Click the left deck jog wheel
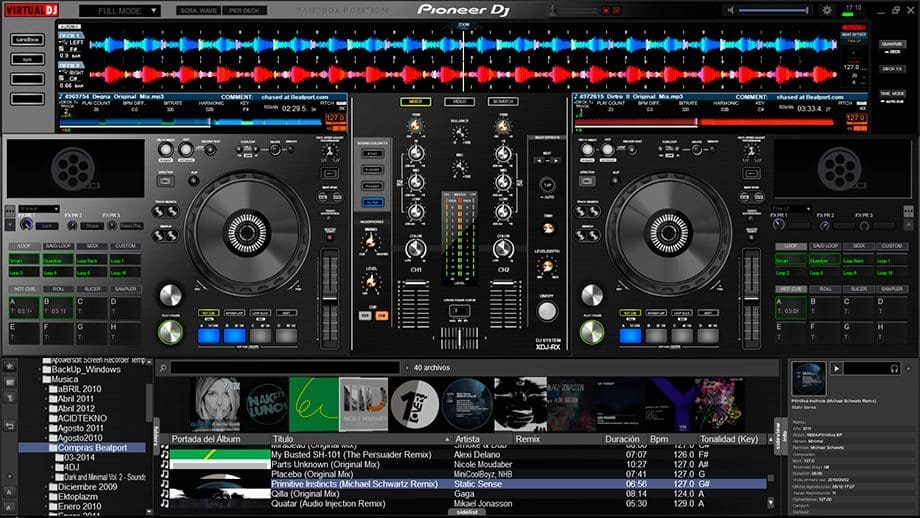Viewport: 920px width, 518px height. (x=248, y=233)
